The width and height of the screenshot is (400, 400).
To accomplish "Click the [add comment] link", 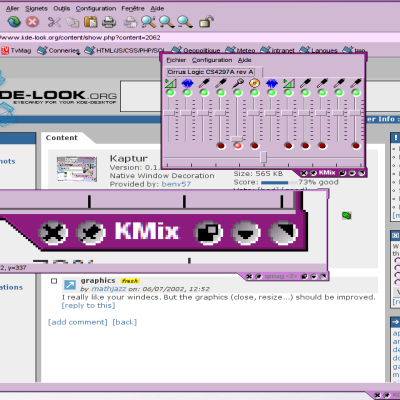I will pyautogui.click(x=78, y=322).
